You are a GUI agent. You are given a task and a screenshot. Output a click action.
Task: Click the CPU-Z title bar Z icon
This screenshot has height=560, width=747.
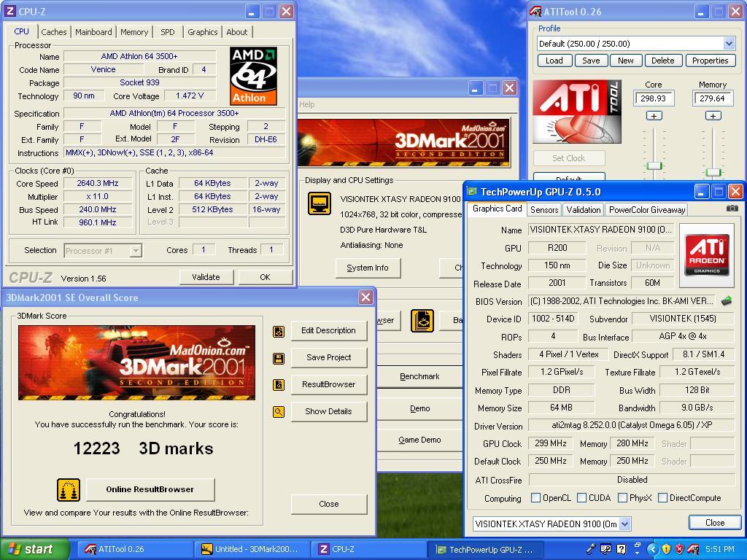coord(10,11)
